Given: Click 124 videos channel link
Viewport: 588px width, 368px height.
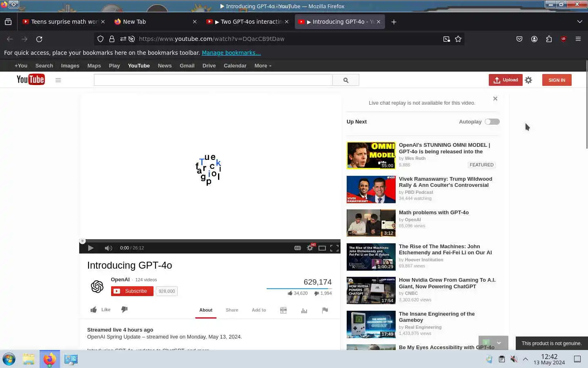Looking at the screenshot, I should coord(146,280).
